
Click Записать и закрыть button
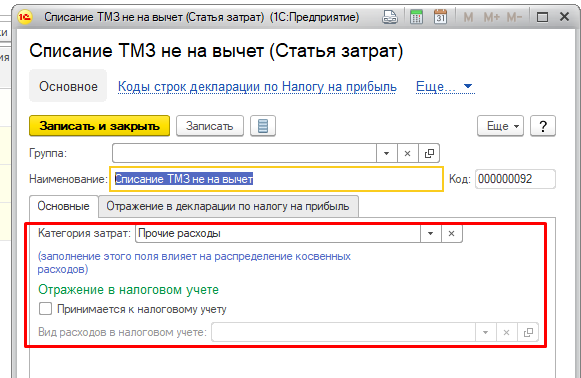pyautogui.click(x=99, y=126)
